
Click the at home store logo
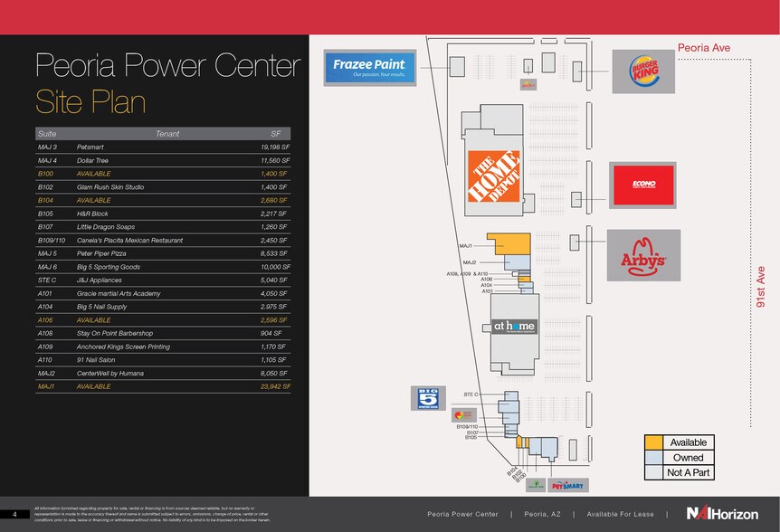click(514, 326)
